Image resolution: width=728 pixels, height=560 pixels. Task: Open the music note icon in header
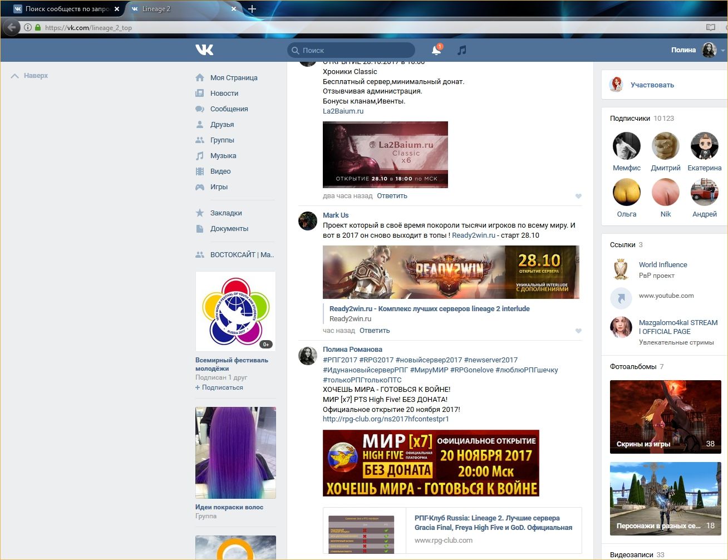(x=461, y=50)
